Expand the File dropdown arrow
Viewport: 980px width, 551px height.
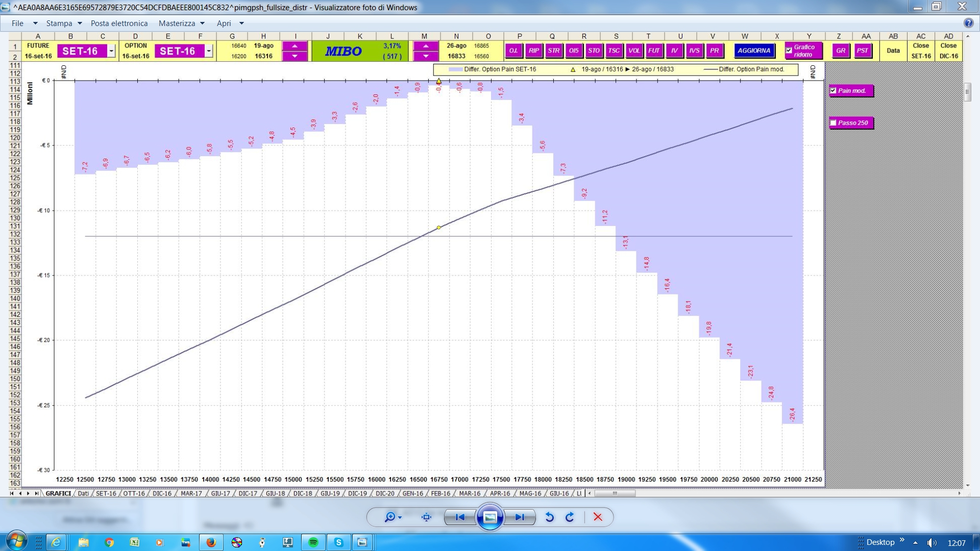[35, 23]
